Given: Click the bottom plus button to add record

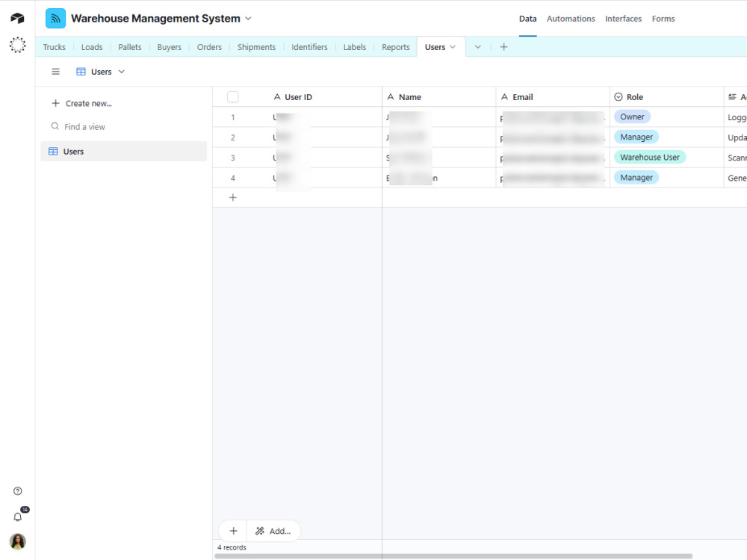Looking at the screenshot, I should pos(233,531).
